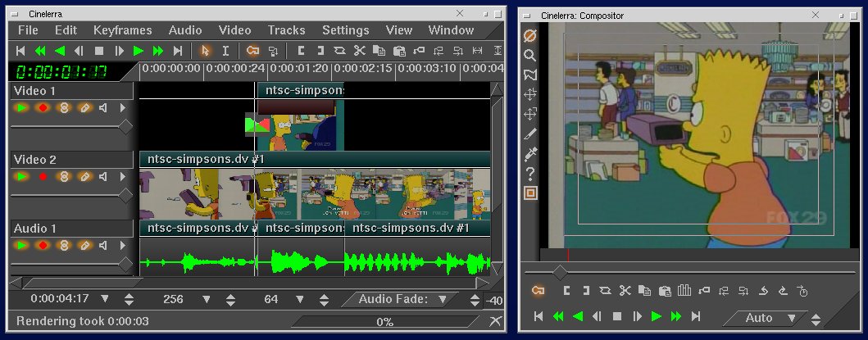Select the arrow edit mode tool

pos(205,51)
